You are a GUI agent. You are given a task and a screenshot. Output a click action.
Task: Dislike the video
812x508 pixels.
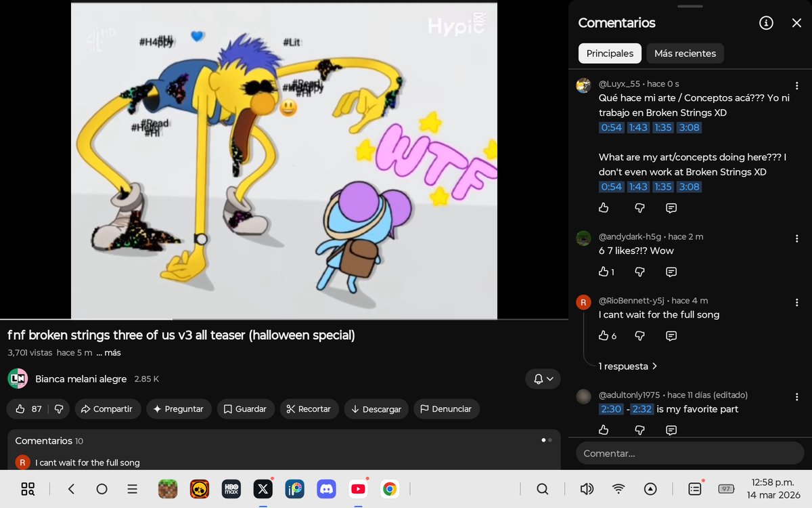point(59,409)
